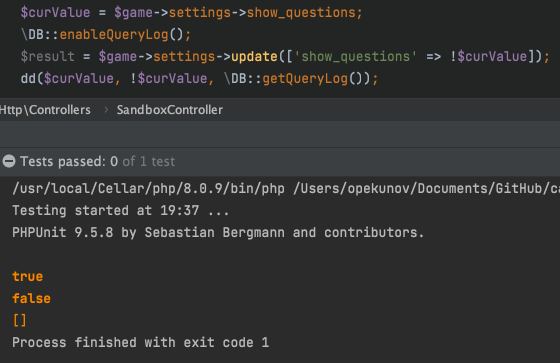Click the empty array [] output

19,320
